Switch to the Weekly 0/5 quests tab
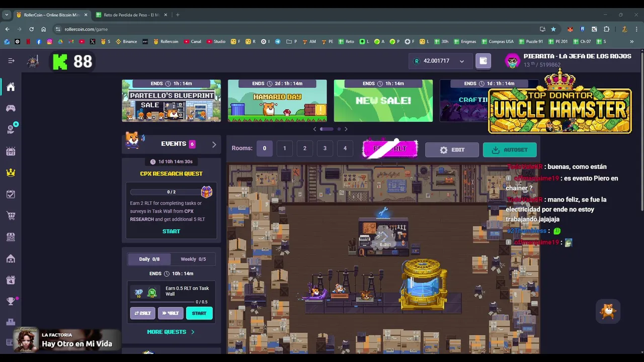Image resolution: width=644 pixels, height=362 pixels. pyautogui.click(x=193, y=259)
